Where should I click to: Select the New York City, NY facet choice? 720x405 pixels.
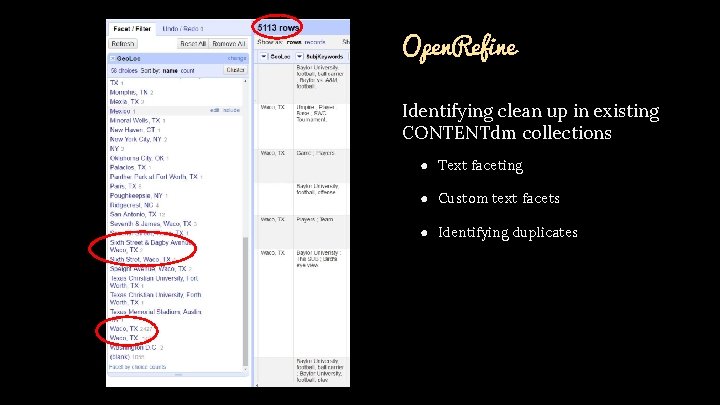[135, 139]
